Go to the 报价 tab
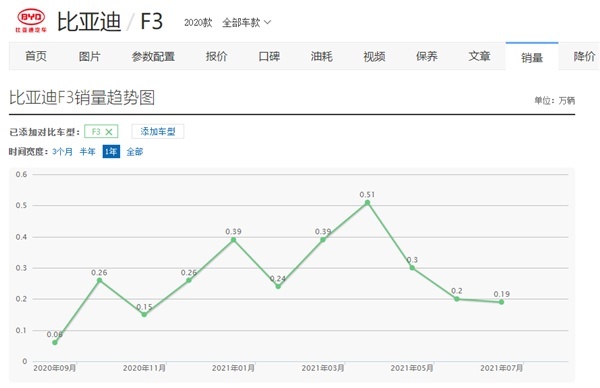This screenshot has width=600, height=388. coord(216,56)
